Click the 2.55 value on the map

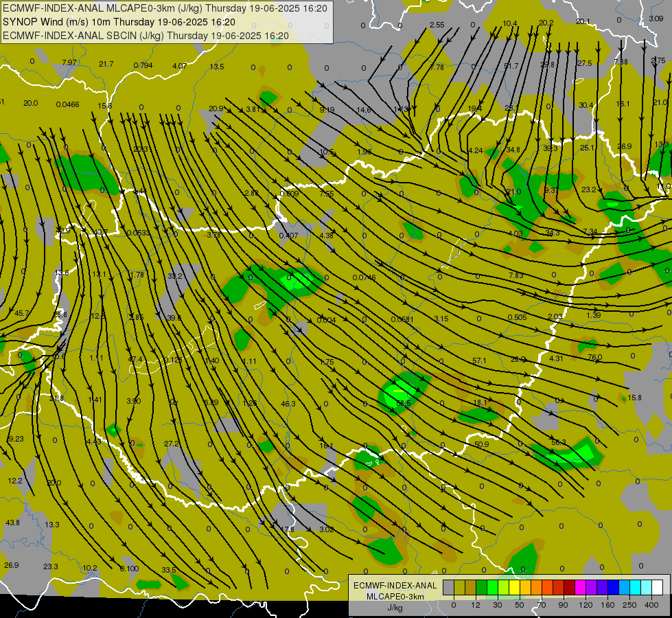tap(437, 25)
